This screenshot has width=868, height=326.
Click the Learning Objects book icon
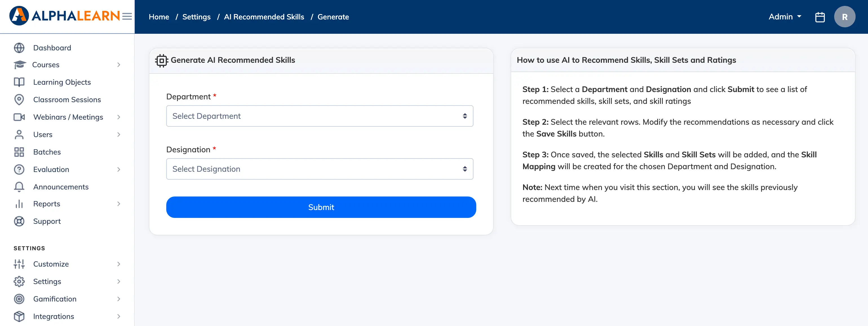click(19, 82)
